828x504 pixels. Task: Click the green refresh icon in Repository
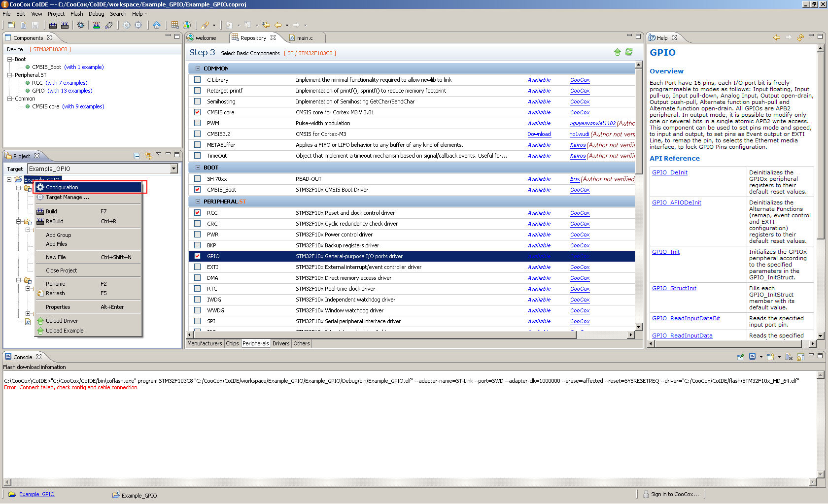(629, 52)
